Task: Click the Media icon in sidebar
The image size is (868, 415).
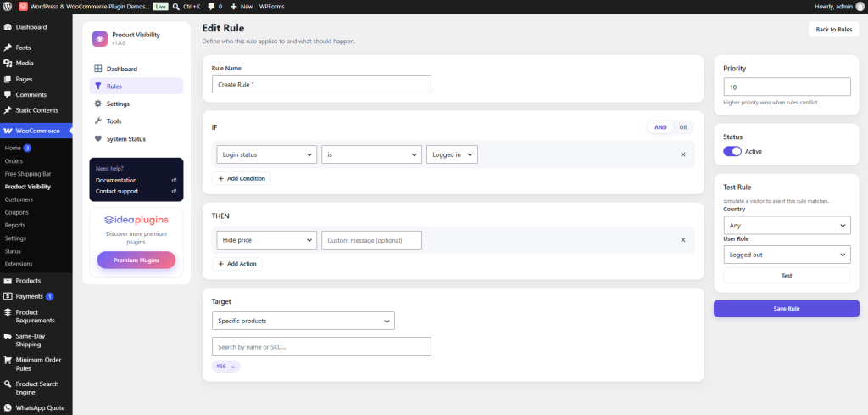Action: click(8, 63)
